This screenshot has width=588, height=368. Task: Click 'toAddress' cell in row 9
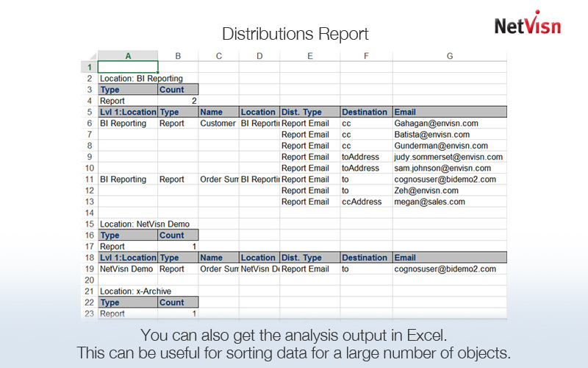[366, 157]
